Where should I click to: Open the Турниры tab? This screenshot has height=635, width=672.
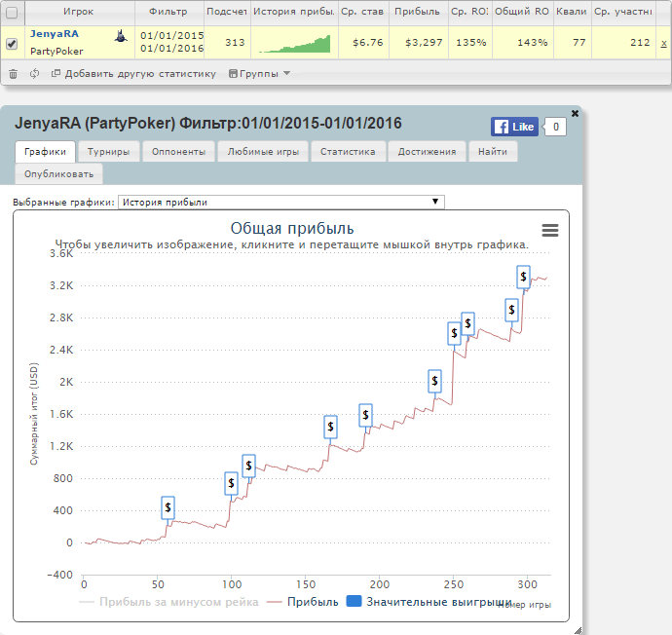pyautogui.click(x=109, y=152)
